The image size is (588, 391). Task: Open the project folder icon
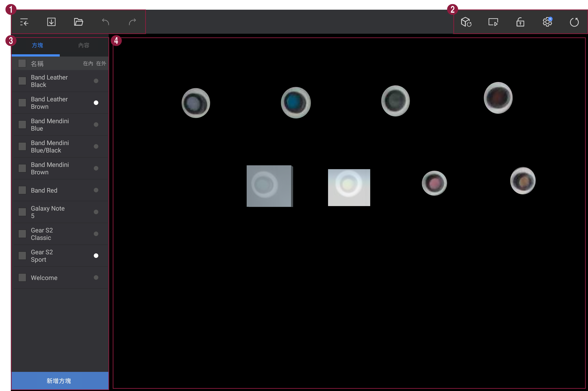click(78, 22)
